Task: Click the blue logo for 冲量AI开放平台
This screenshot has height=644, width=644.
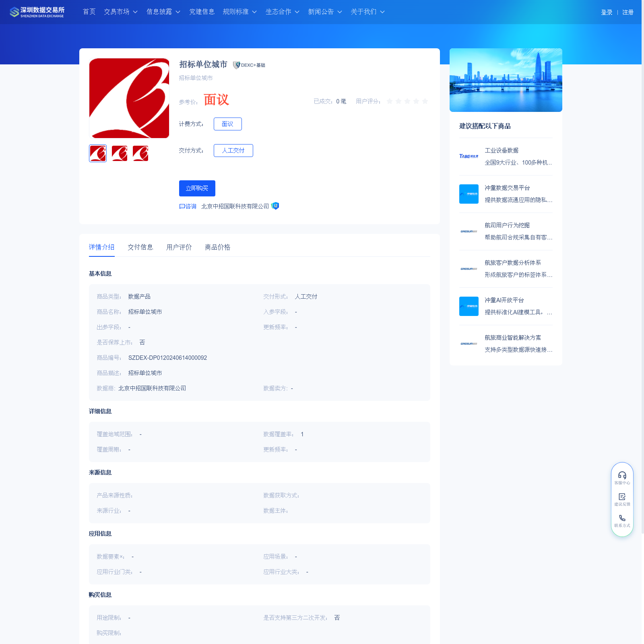Action: click(x=469, y=306)
